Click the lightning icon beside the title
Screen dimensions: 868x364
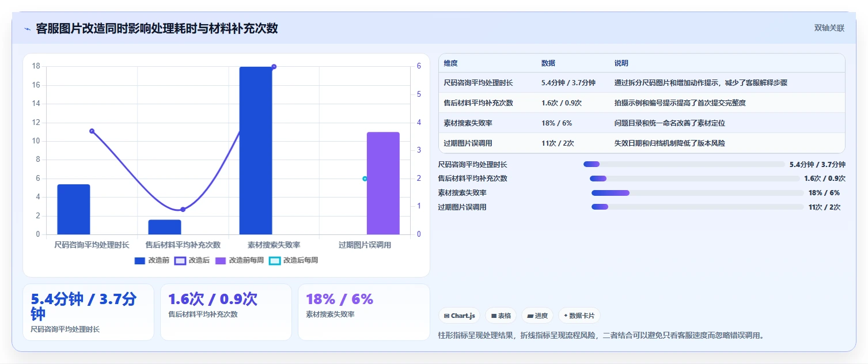[x=27, y=29]
